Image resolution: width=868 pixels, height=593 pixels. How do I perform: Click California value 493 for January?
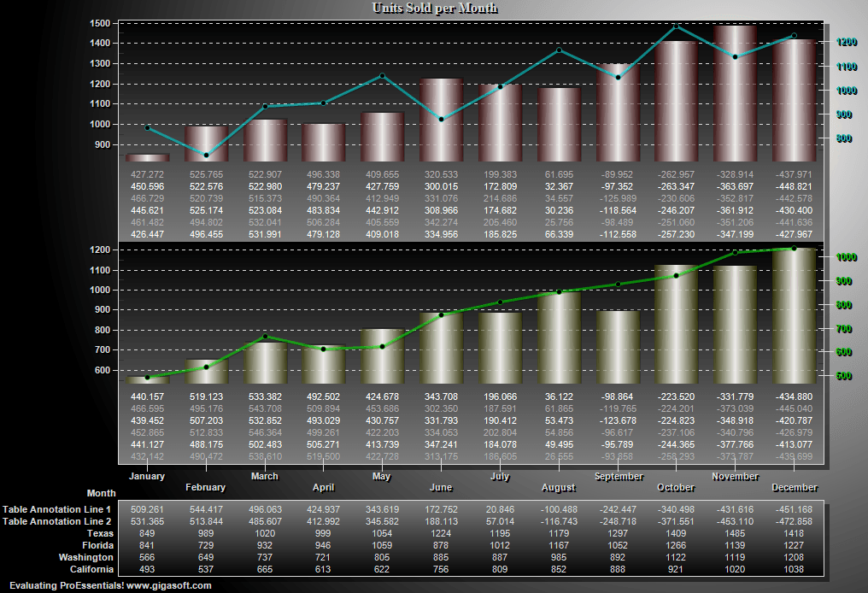pos(147,569)
